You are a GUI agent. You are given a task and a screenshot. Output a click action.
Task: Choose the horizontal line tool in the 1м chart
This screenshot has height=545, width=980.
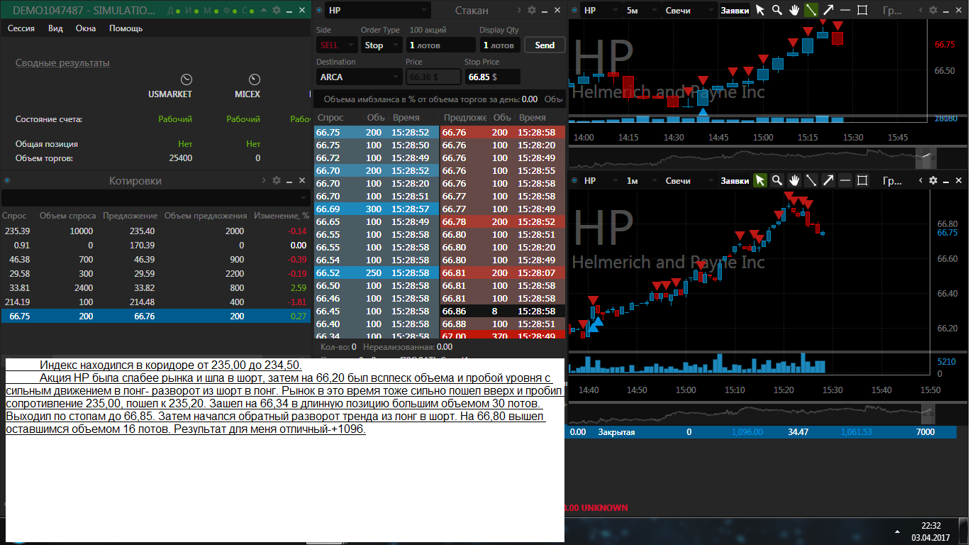point(845,180)
